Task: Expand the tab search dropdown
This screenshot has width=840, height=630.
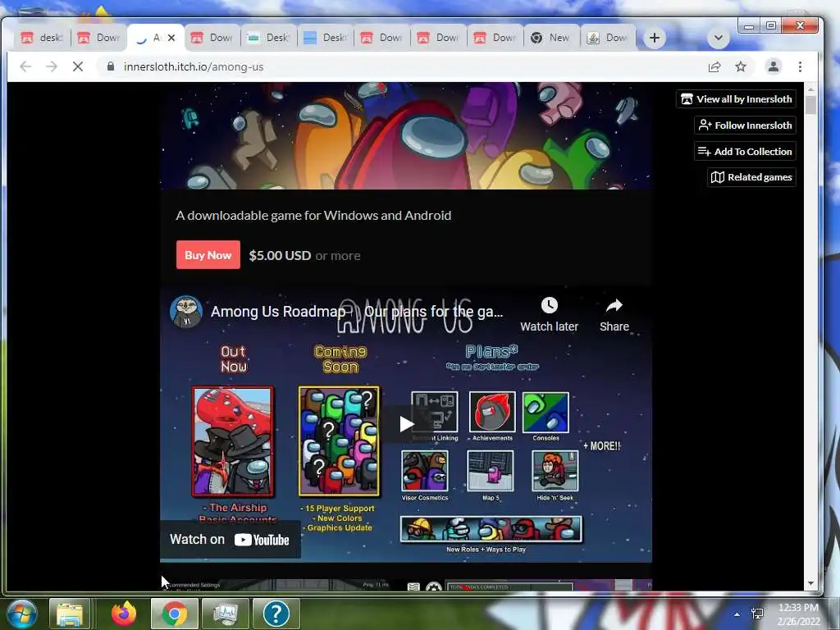Action: pos(719,38)
